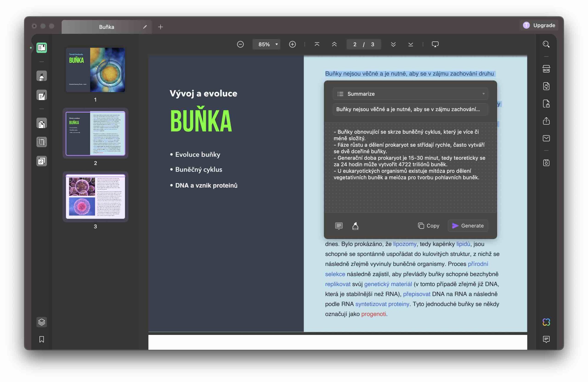Open the Comment highlighter tool
The width and height of the screenshot is (588, 382).
pos(42,76)
